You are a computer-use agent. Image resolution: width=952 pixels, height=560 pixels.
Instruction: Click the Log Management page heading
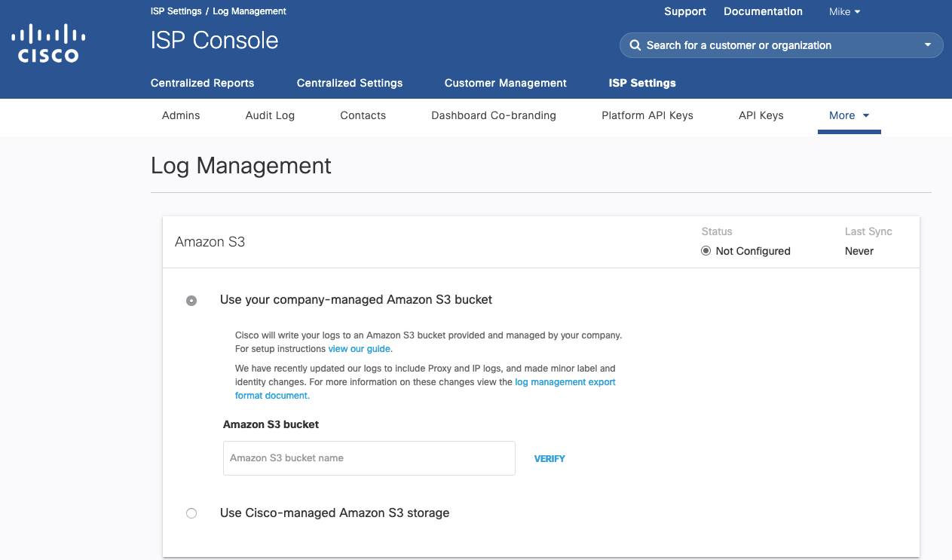tap(241, 165)
